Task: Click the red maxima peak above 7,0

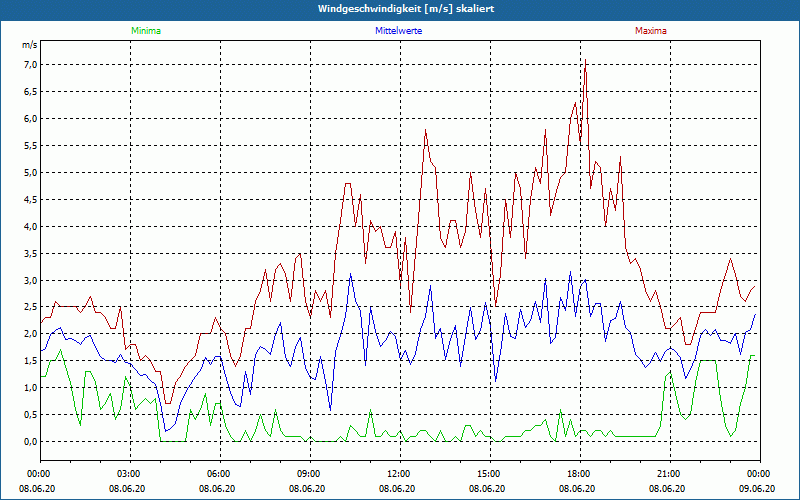Action: (x=585, y=60)
